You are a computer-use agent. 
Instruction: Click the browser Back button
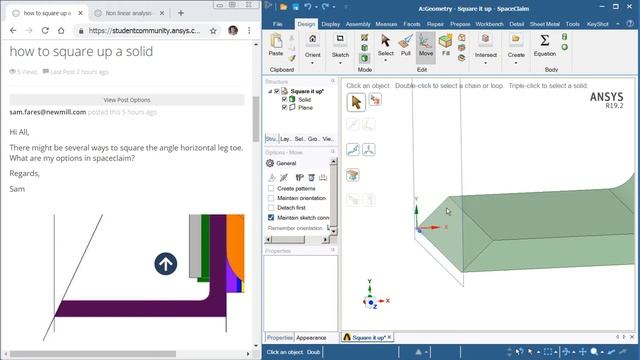point(13,31)
